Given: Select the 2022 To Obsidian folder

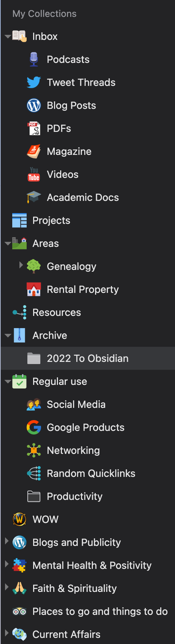Looking at the screenshot, I should [88, 358].
